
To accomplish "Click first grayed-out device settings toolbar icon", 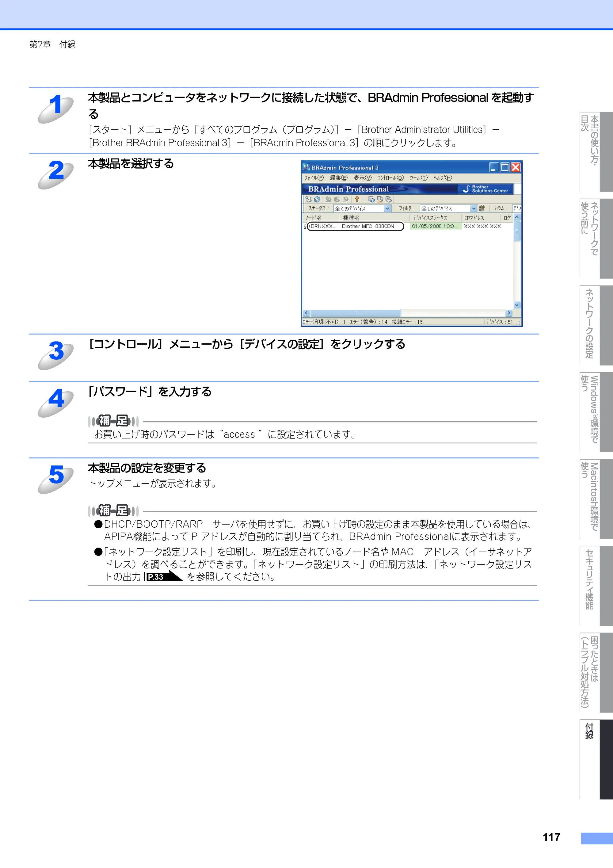I will 329,199.
